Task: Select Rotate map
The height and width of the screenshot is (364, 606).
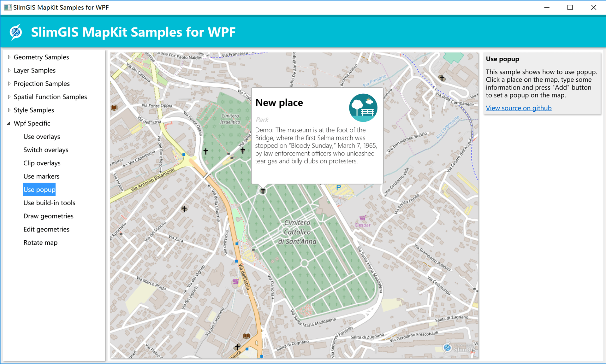Action: pos(40,243)
